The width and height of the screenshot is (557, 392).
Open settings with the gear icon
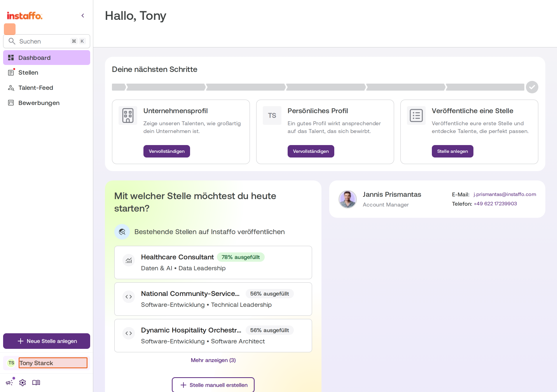tap(23, 383)
